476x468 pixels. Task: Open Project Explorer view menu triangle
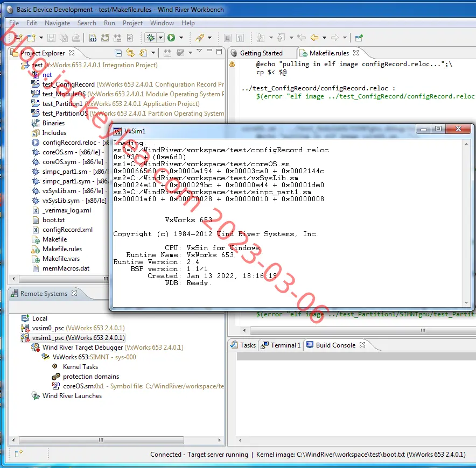199,51
